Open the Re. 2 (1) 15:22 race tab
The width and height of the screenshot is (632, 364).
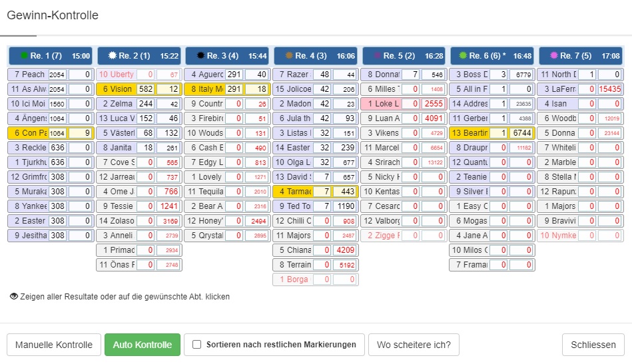pyautogui.click(x=139, y=56)
